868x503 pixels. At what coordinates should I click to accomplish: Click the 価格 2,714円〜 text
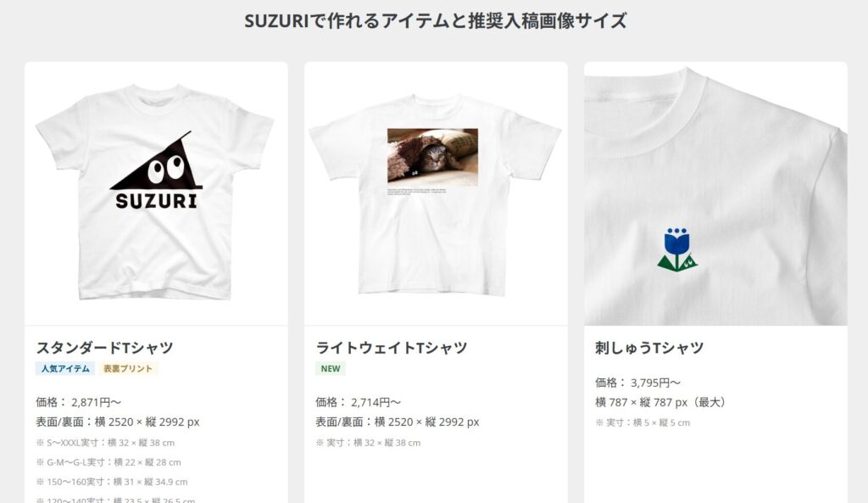[x=359, y=402]
